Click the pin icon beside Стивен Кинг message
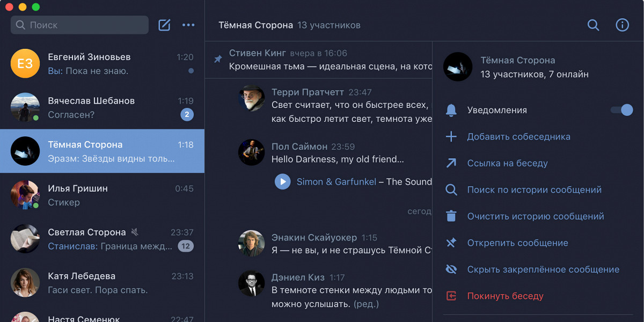The width and height of the screenshot is (644, 322). point(218,59)
